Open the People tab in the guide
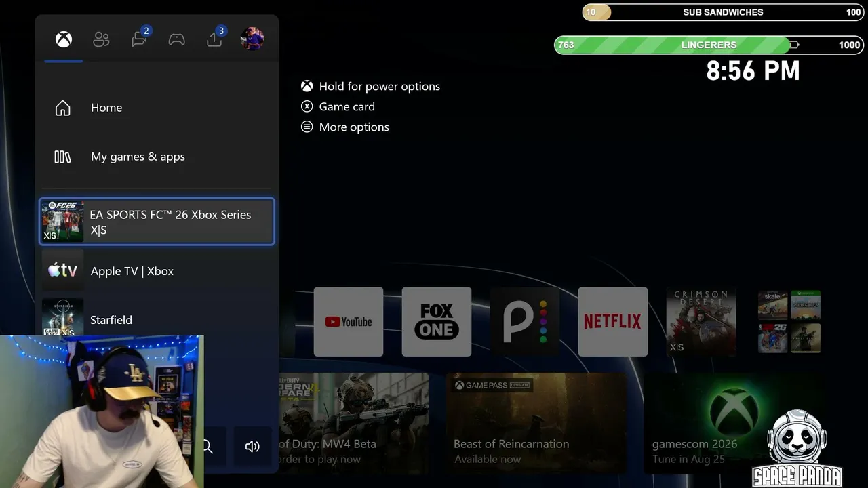This screenshot has width=868, height=488. pyautogui.click(x=101, y=39)
